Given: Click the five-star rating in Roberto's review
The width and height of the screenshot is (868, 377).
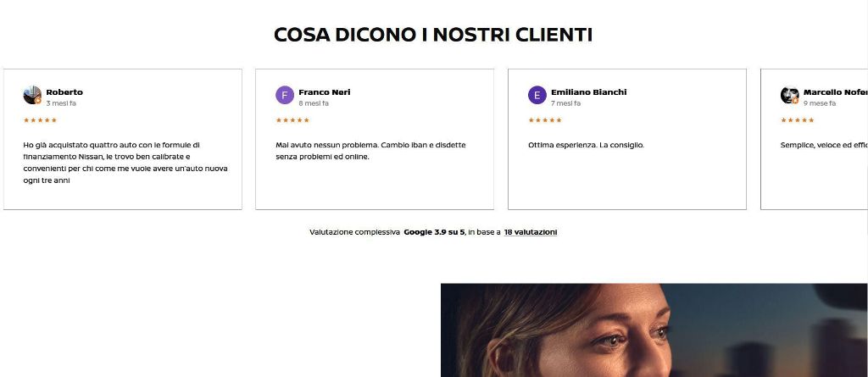Looking at the screenshot, I should click(x=40, y=120).
